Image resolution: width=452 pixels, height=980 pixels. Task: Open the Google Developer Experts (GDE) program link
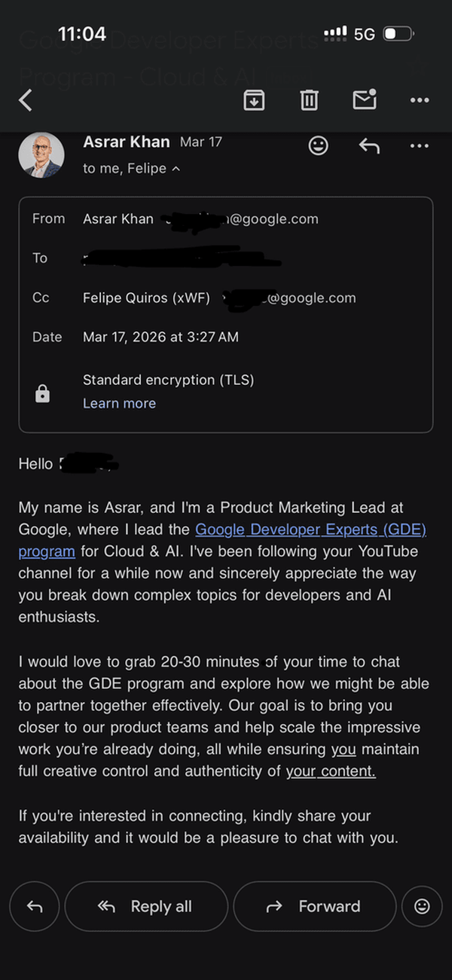point(222,540)
